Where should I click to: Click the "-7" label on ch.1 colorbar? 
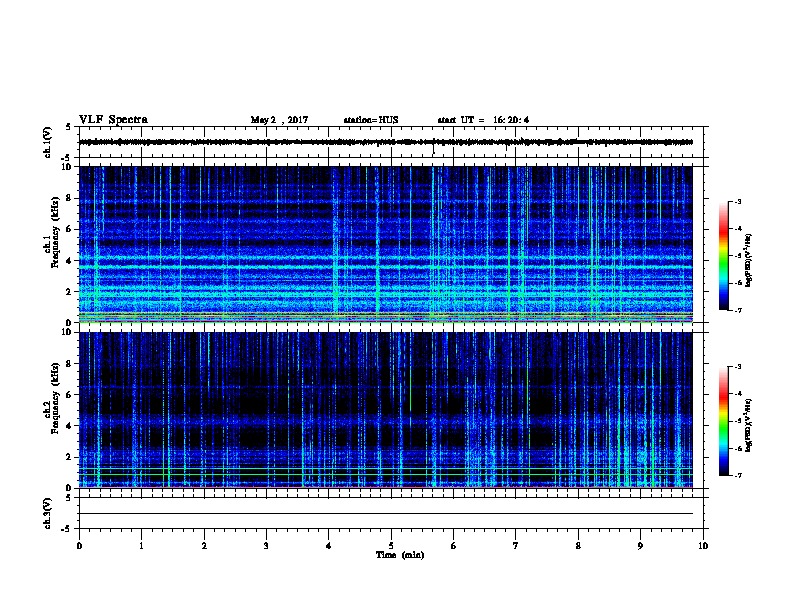pyautogui.click(x=737, y=310)
